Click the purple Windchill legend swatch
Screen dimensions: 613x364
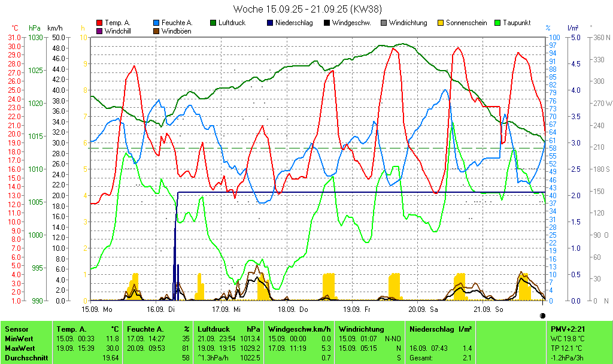(x=99, y=31)
